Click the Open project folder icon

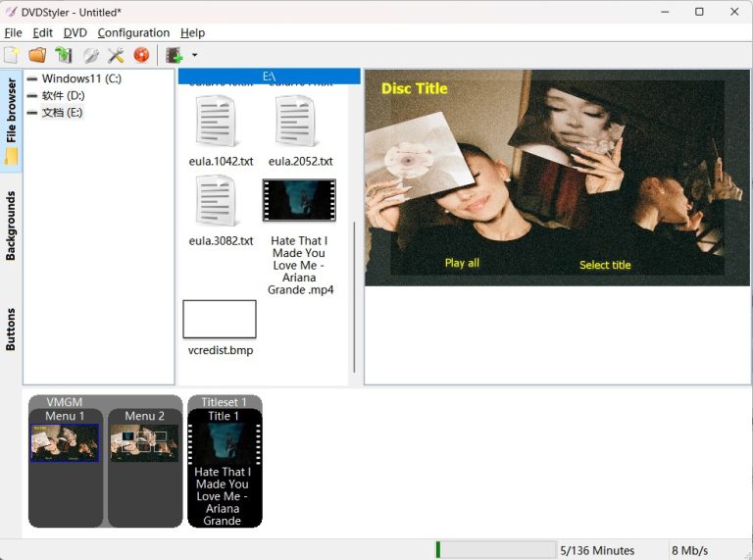point(37,55)
